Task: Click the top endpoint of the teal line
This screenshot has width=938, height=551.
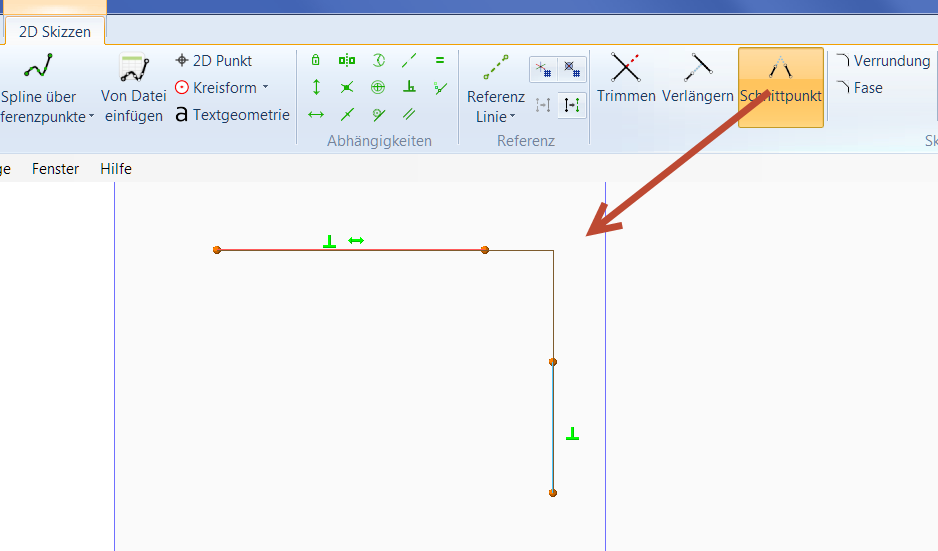Action: [553, 362]
